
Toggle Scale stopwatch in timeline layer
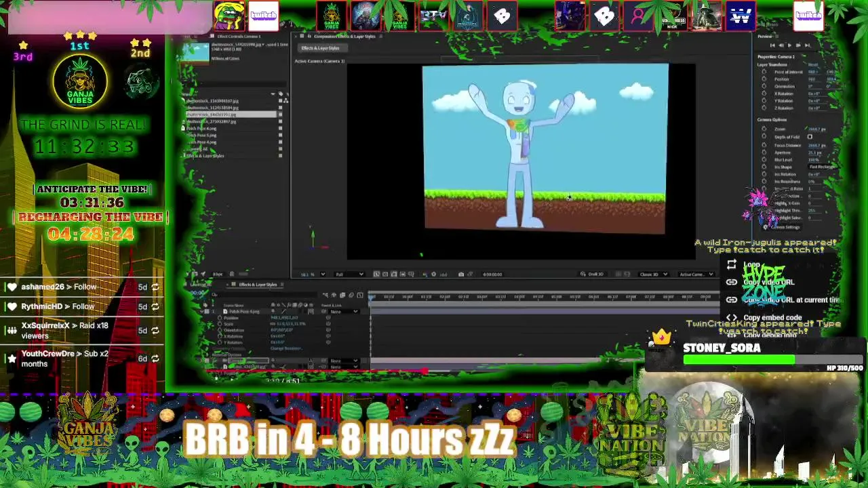220,324
